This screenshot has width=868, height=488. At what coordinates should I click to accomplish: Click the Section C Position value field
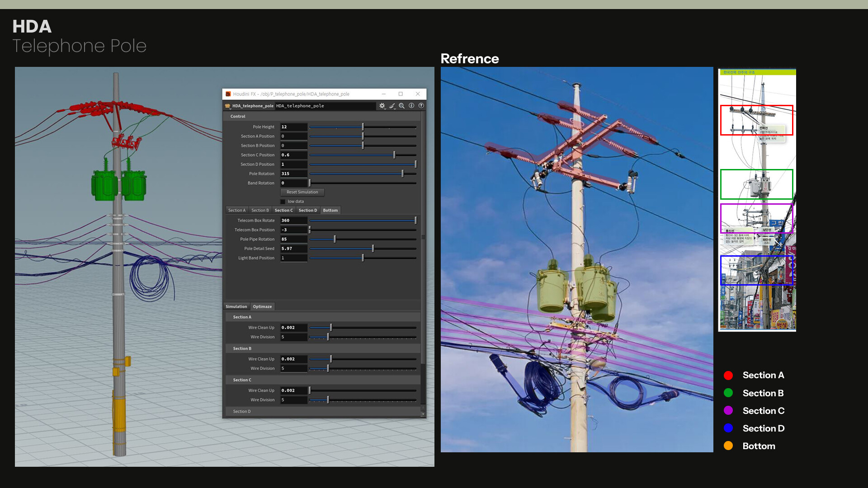[x=294, y=155]
